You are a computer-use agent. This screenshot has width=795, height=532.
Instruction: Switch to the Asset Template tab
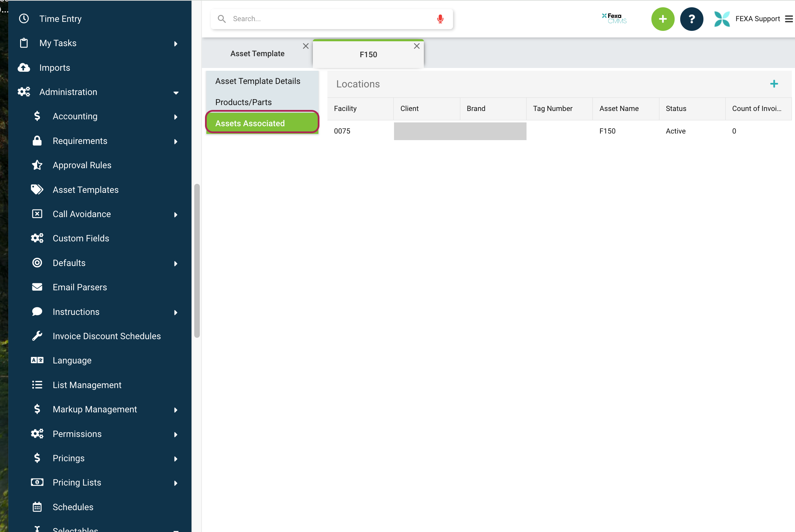tap(257, 54)
